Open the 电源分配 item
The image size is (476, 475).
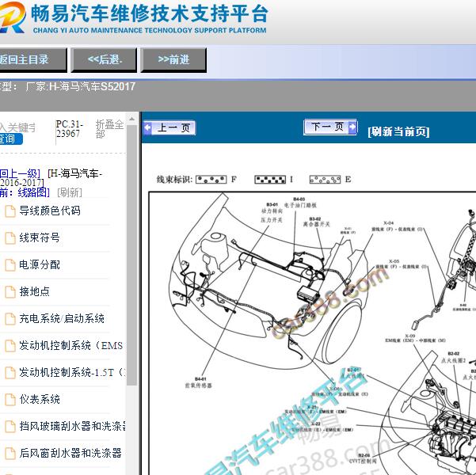(x=40, y=264)
